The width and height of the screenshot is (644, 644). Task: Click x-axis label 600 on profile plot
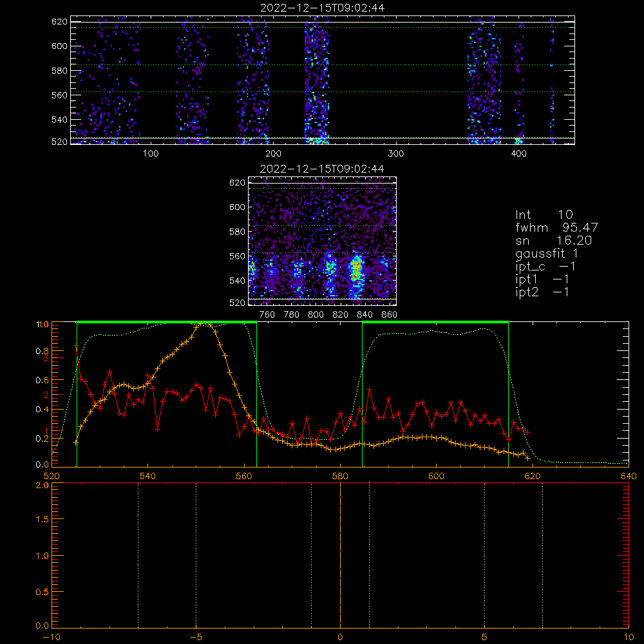tap(436, 476)
